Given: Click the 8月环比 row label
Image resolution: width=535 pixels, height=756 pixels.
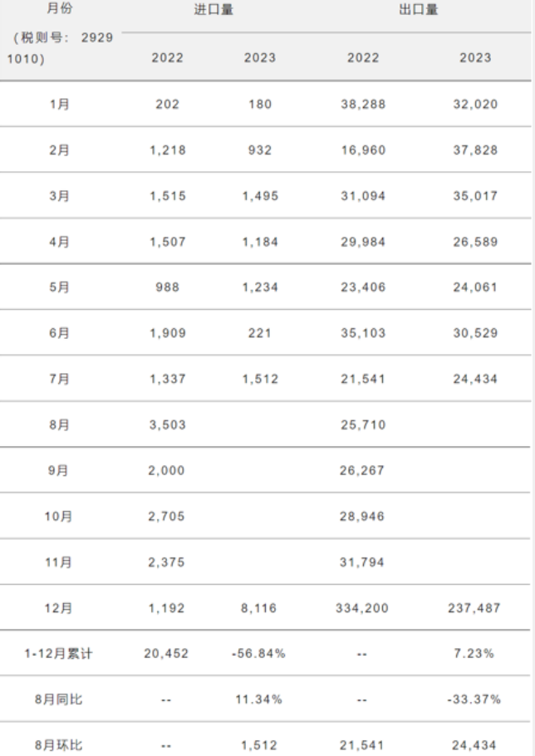Looking at the screenshot, I should click(58, 745).
